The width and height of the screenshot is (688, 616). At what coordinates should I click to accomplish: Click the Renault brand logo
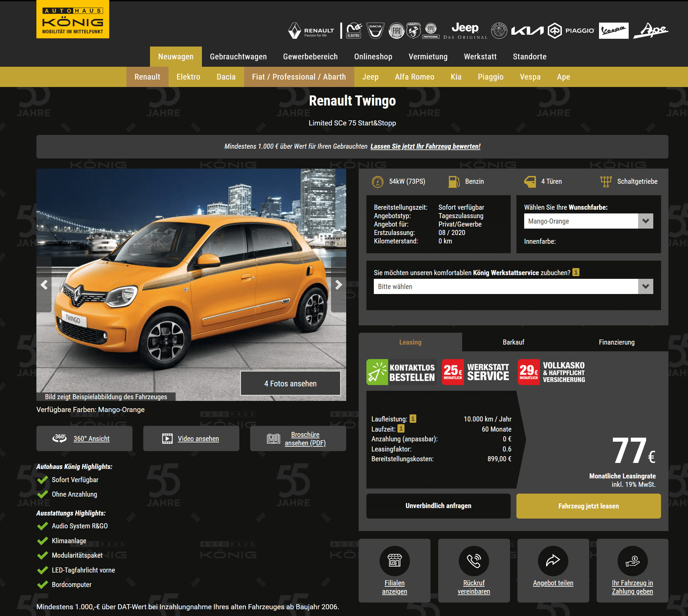311,31
